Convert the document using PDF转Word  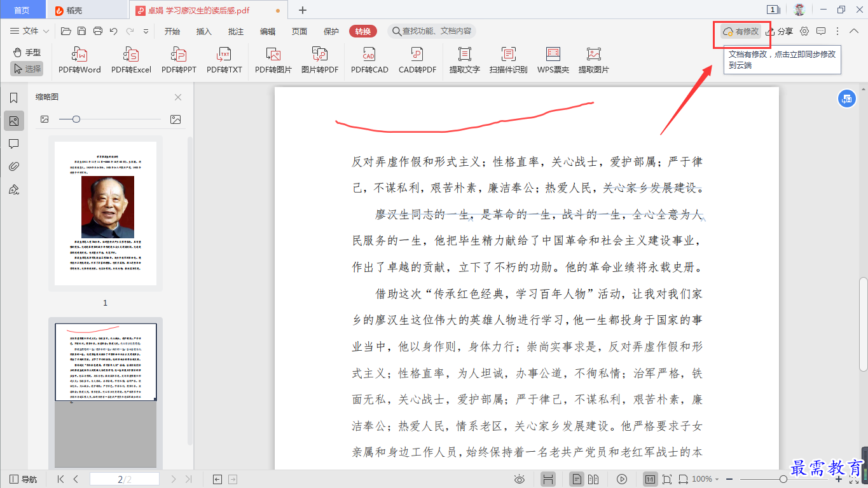pyautogui.click(x=79, y=61)
